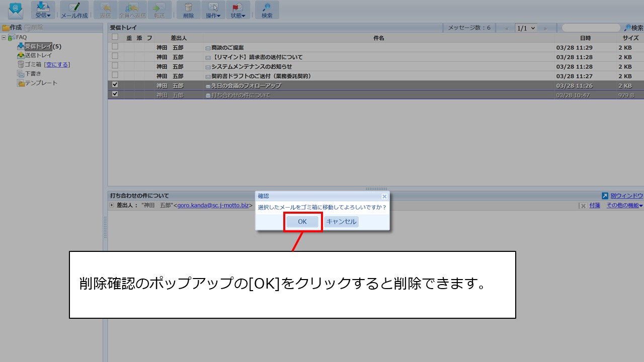This screenshot has height=362, width=644.
Task: Click the 受信 (receive mail) icon
Action: point(42,10)
